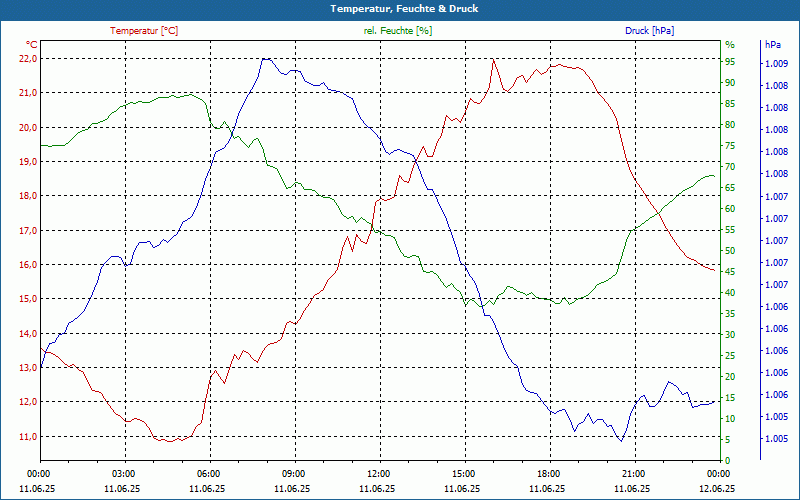The image size is (800, 500).
Task: Click the 12,0 temperature axis value
Action: (28, 402)
